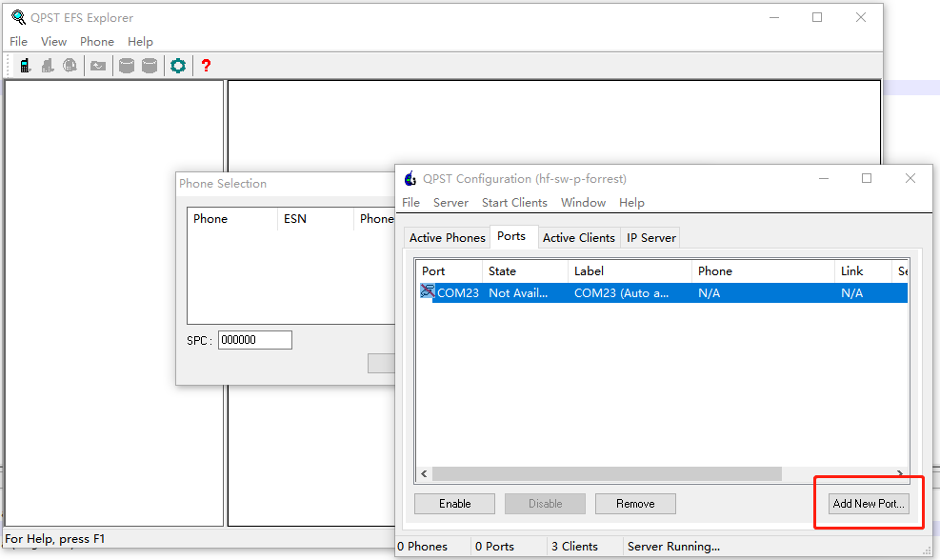940x560 pixels.
Task: Click the Enable button
Action: tap(455, 504)
